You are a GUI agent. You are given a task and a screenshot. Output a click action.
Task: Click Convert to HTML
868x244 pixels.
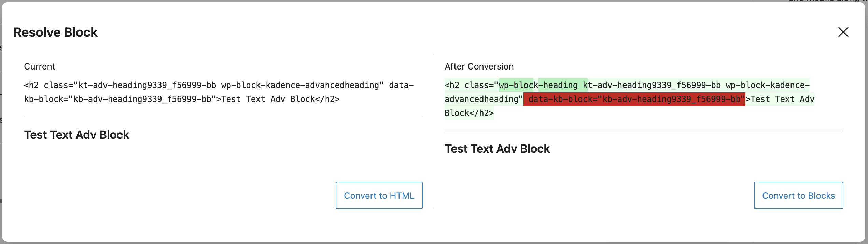click(x=379, y=195)
